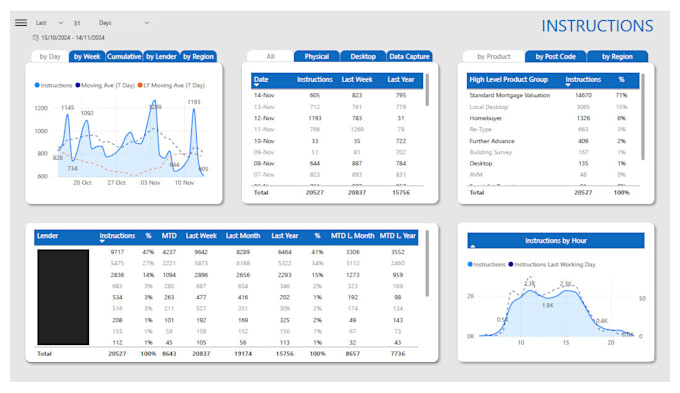Viewport: 680px width, 393px height.
Task: Click the calendar icon beside date range
Action: (x=36, y=38)
